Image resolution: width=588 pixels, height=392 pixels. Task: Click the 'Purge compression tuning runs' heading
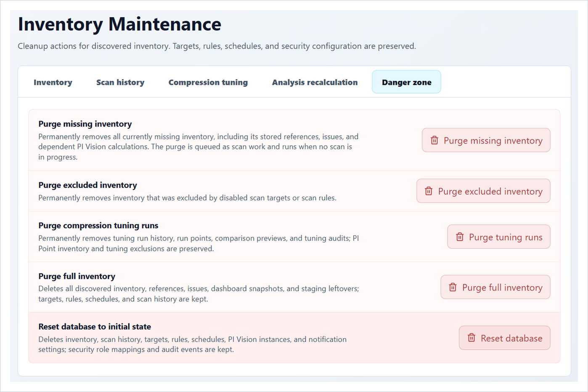[98, 226]
